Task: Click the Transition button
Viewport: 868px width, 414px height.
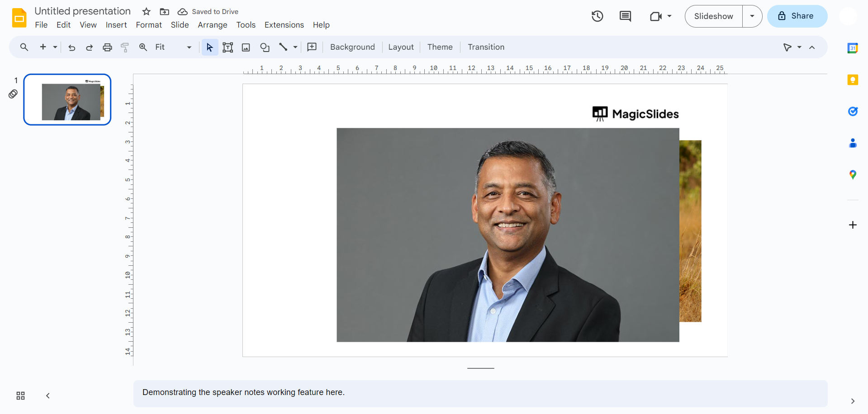Action: (486, 47)
